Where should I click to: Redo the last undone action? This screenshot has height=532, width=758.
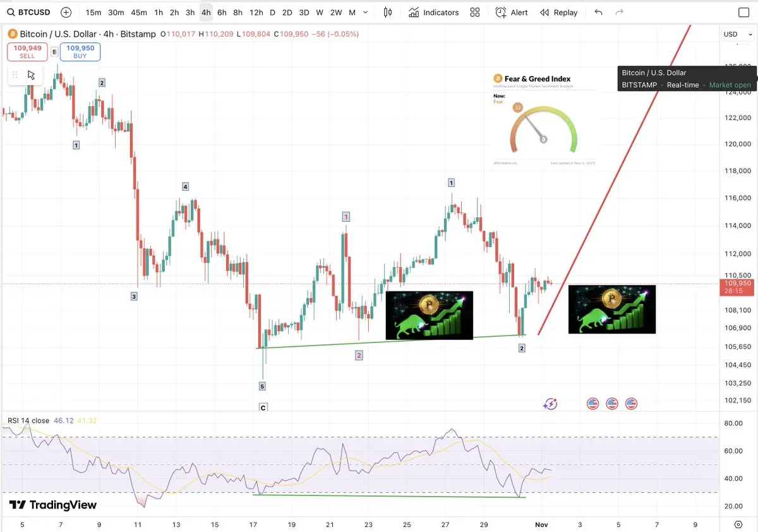(x=620, y=12)
